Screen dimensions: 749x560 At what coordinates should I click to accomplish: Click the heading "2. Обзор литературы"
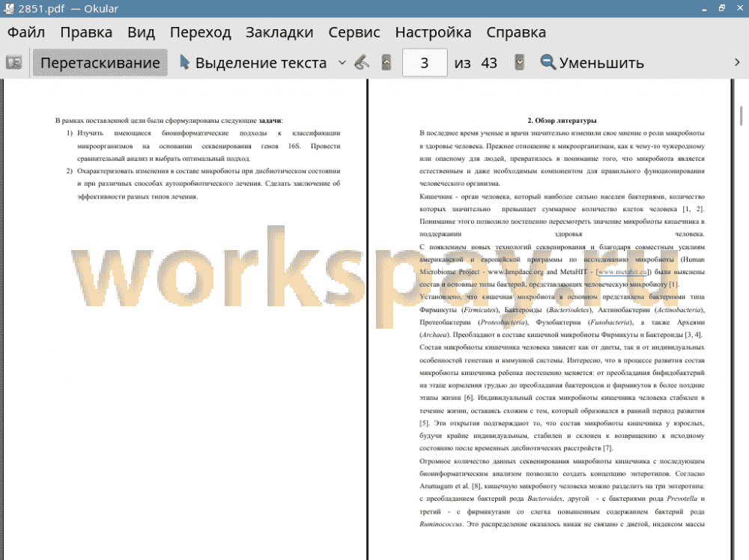tap(562, 121)
